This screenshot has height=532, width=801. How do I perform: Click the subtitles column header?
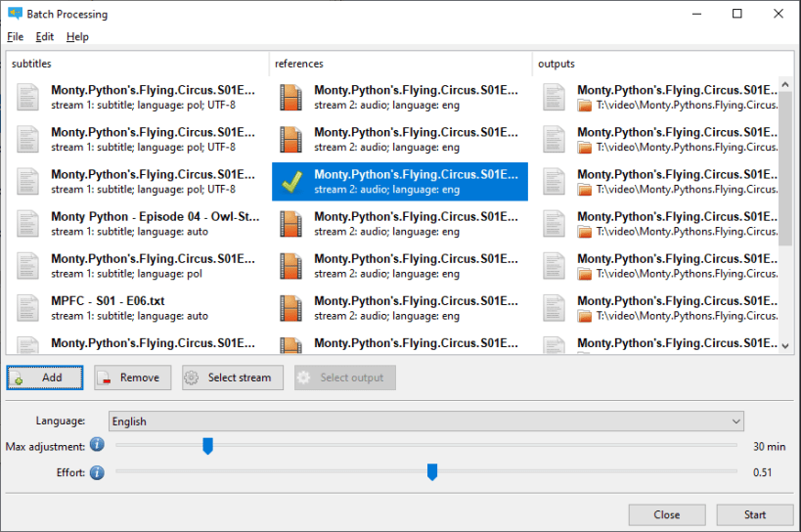coord(137,64)
